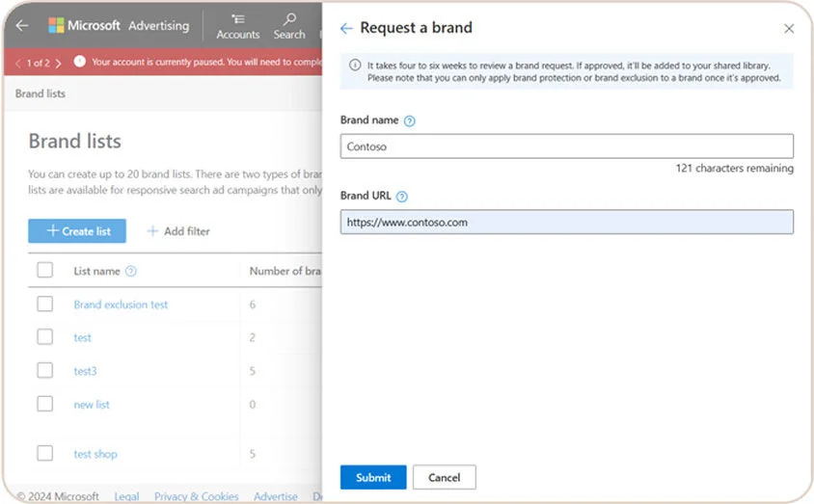814x504 pixels.
Task: Click into the Brand name text field
Action: 566,146
